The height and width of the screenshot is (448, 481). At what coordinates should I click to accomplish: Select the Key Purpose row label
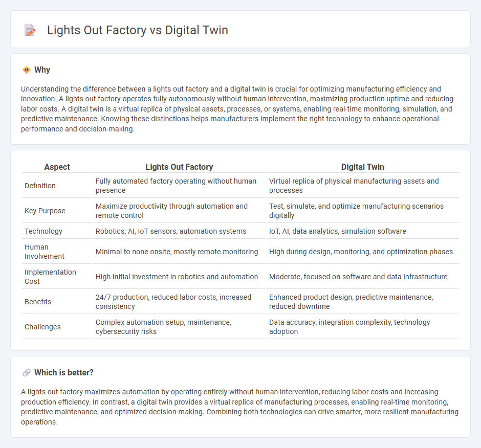(x=45, y=211)
